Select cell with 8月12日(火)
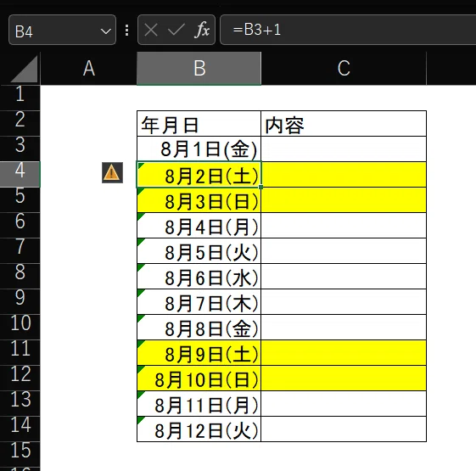476x471 pixels. pyautogui.click(x=199, y=429)
